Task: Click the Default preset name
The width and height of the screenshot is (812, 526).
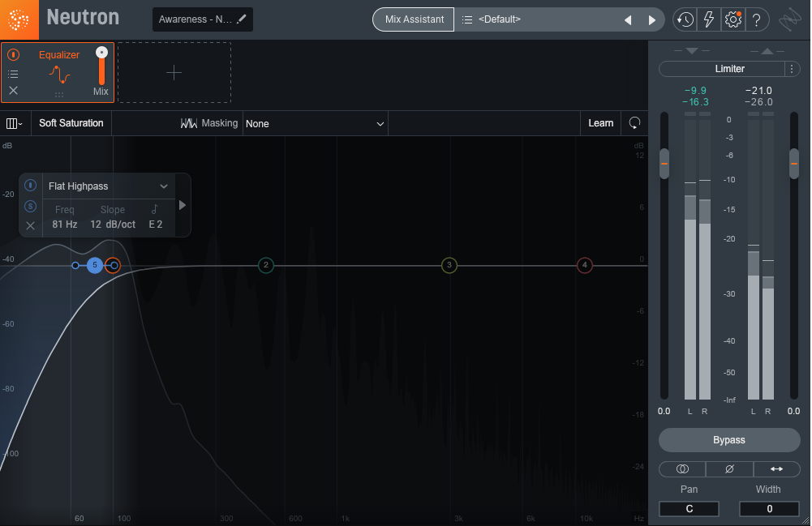Action: coord(499,19)
